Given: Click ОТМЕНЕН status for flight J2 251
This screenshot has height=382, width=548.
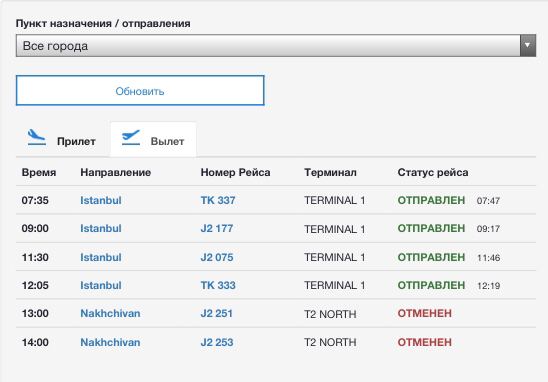Looking at the screenshot, I should coord(425,313).
